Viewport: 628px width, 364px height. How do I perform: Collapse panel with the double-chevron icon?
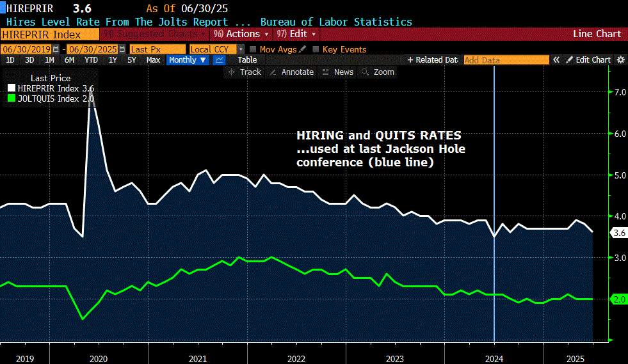(556, 60)
